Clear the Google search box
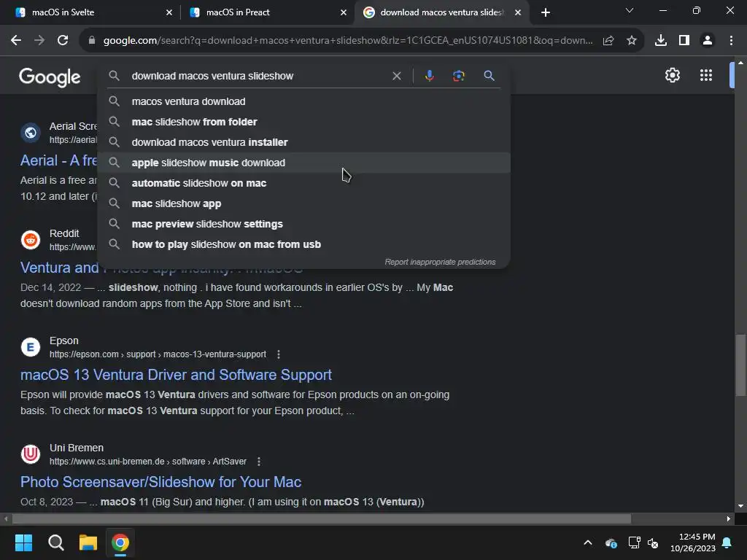 pyautogui.click(x=396, y=76)
